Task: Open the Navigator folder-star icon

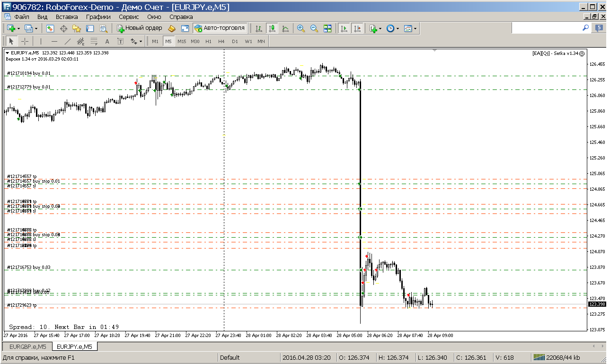Action: tap(77, 28)
